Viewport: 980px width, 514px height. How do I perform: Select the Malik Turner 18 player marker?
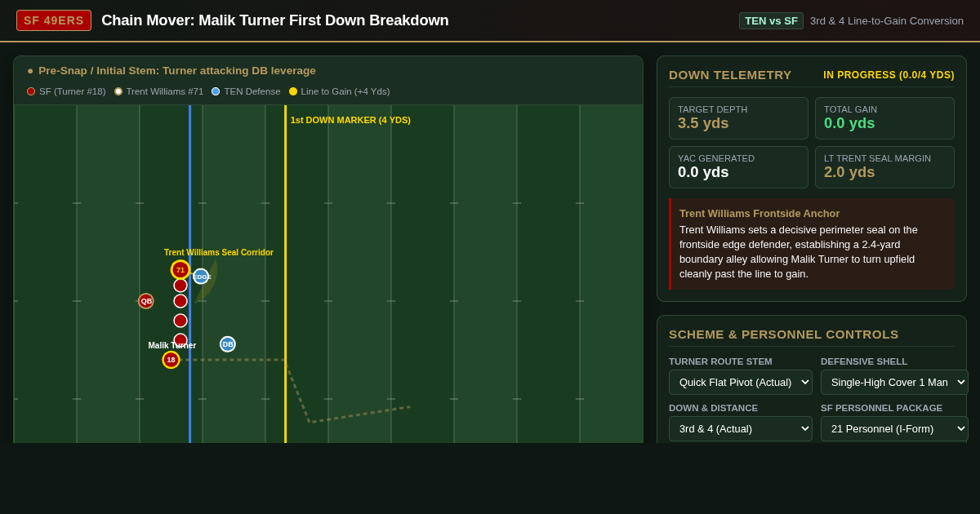click(x=171, y=360)
